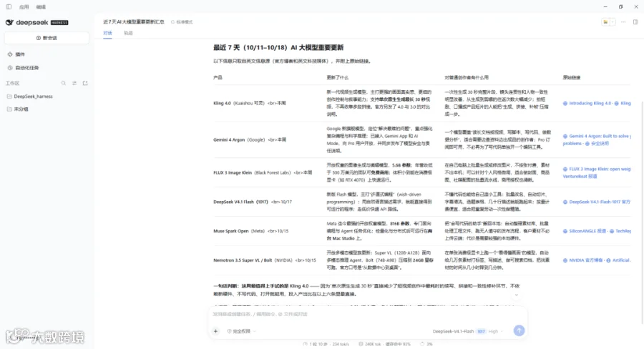This screenshot has height=349, width=644.
Task: Toggle the sidebar panel icon in title bar
Action: pos(9,6)
